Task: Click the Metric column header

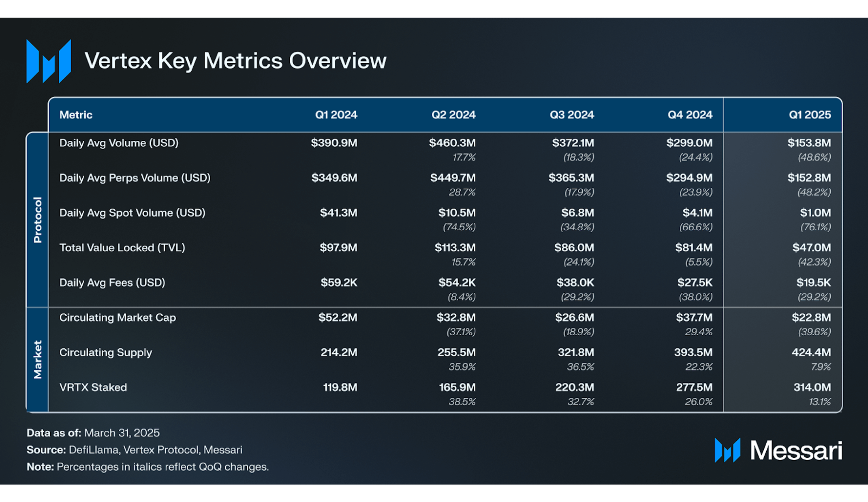Action: coord(76,115)
